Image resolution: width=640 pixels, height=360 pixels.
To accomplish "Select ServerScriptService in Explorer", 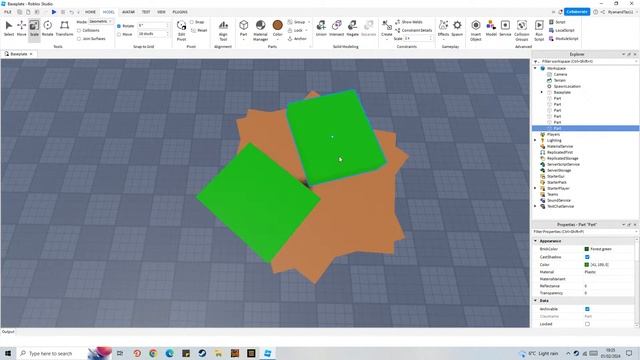I will point(563,164).
